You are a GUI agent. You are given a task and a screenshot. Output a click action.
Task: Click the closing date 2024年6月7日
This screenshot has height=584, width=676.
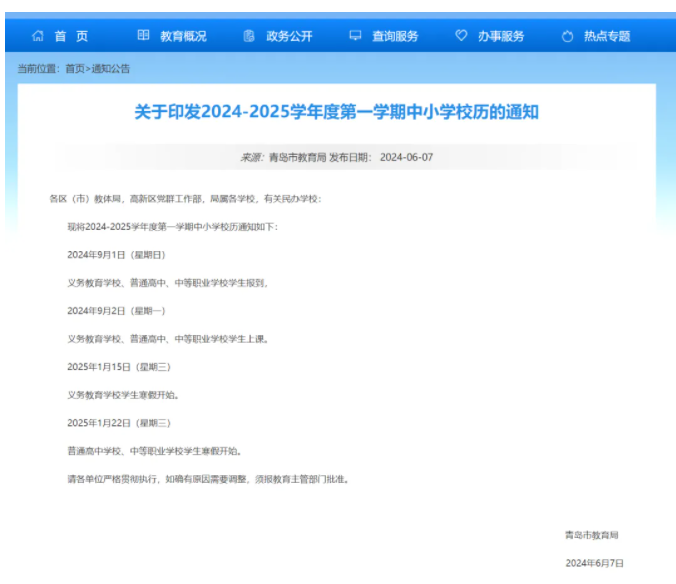point(595,563)
